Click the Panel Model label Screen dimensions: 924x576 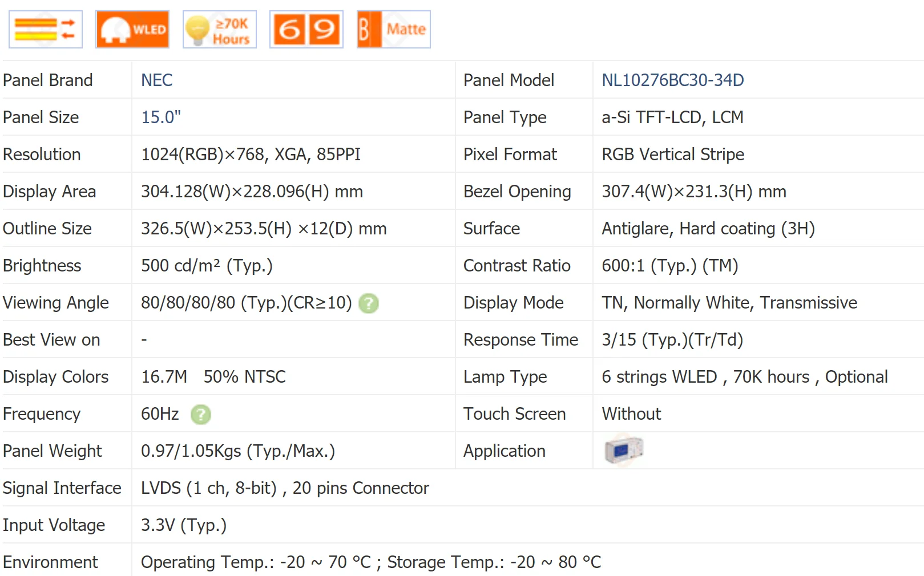(x=509, y=80)
